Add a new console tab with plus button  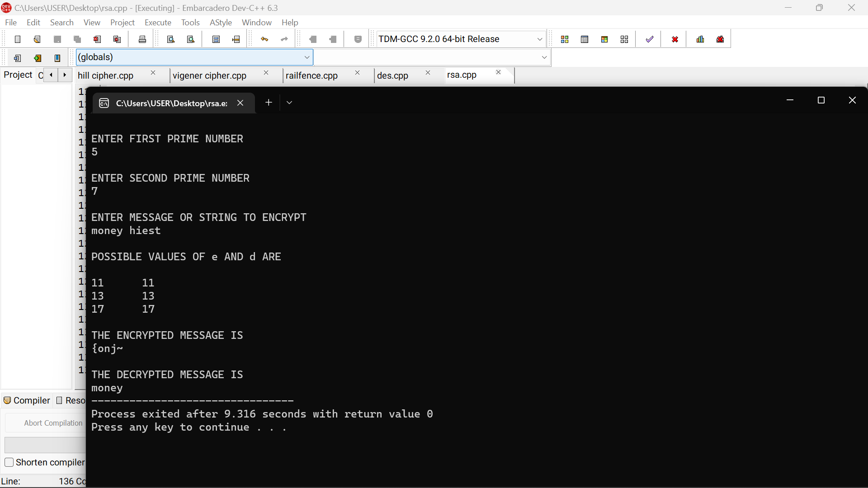[269, 103]
